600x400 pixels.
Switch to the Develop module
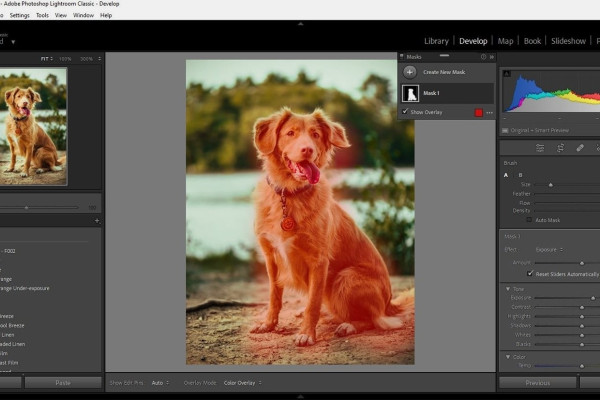pyautogui.click(x=473, y=41)
